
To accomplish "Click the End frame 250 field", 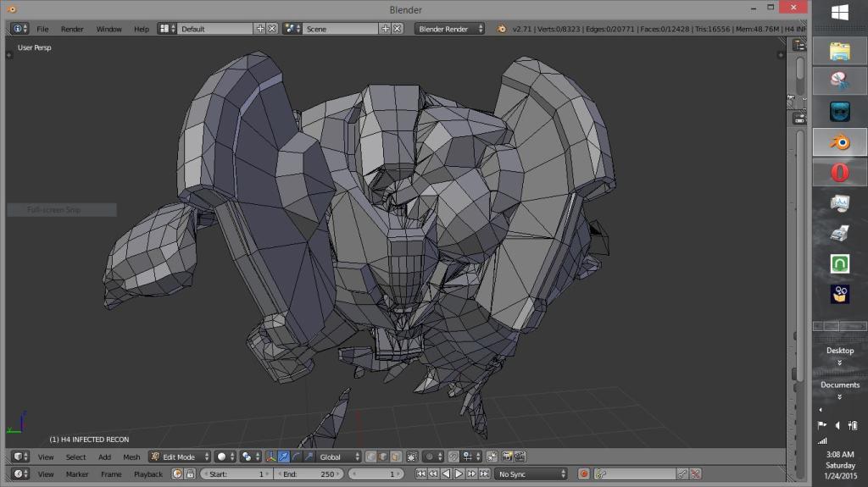I will coord(309,474).
